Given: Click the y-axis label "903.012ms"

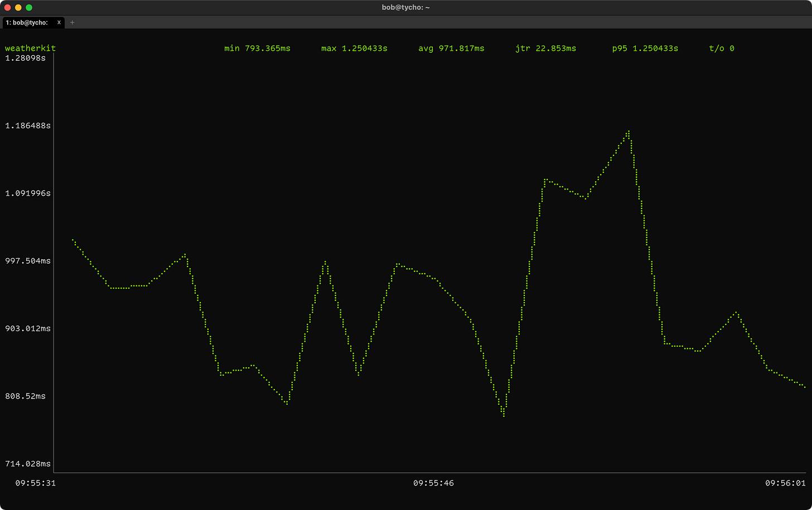Looking at the screenshot, I should pyautogui.click(x=28, y=329).
